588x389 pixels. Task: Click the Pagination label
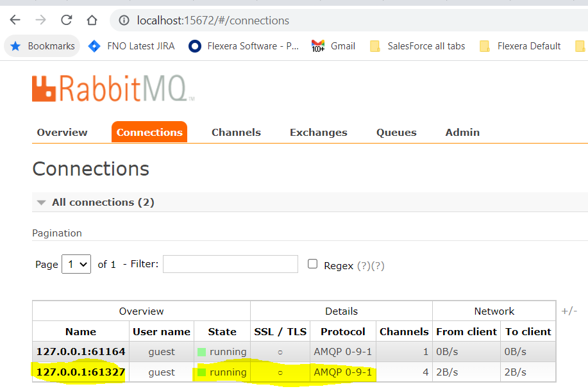[57, 233]
